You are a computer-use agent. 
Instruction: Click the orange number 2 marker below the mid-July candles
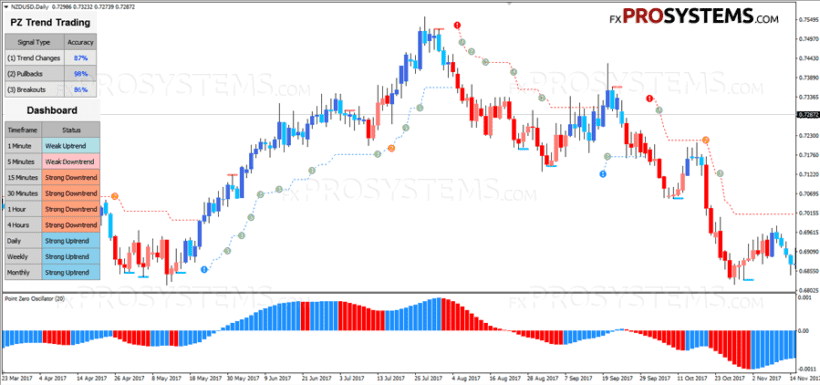click(391, 149)
